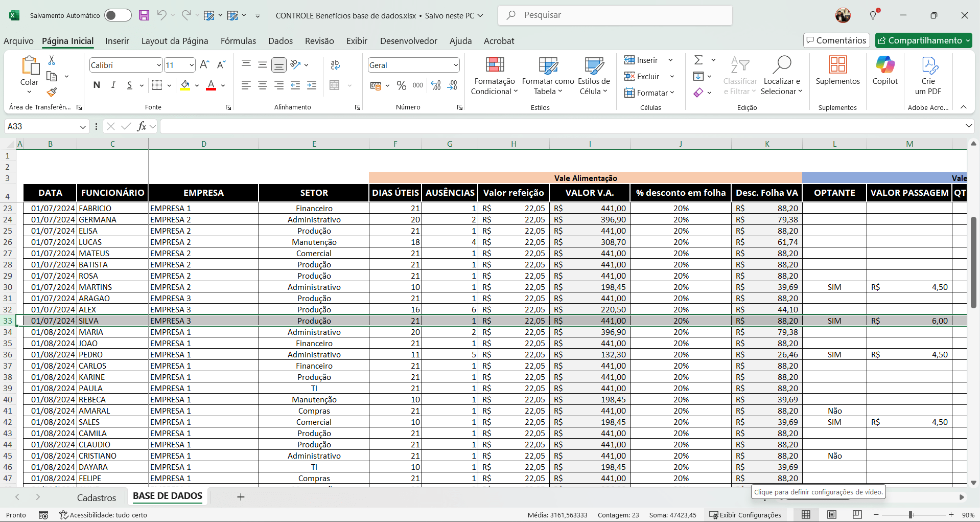Open Formatar como Tabela dropdown
This screenshot has width=980, height=522.
(548, 76)
